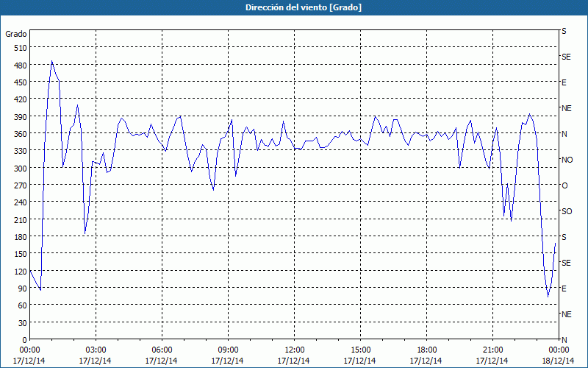The height and width of the screenshot is (368, 588).
Task: Select the 510 value on the left axis
Action: (x=21, y=48)
